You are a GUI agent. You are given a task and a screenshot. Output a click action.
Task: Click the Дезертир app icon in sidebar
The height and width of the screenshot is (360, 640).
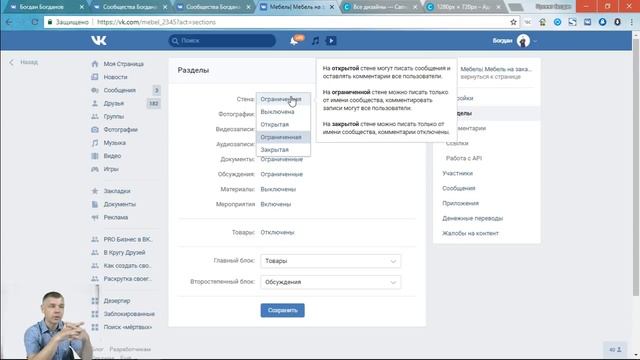point(95,301)
